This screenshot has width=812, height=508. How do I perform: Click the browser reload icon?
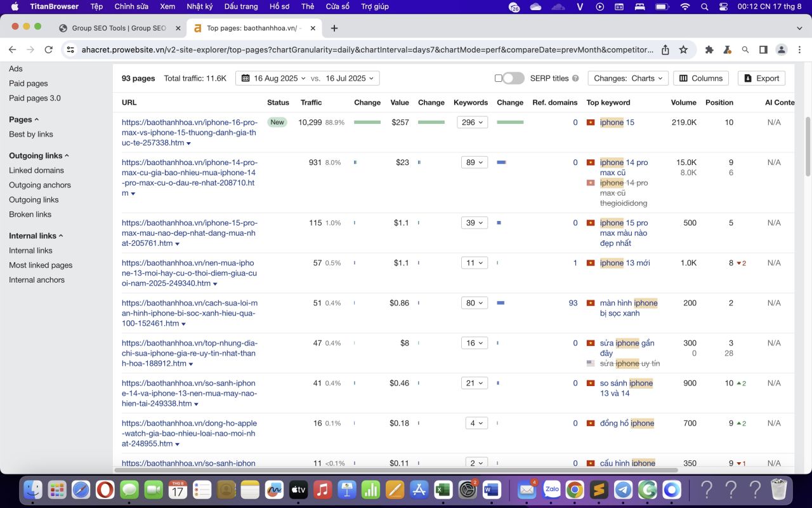point(48,50)
